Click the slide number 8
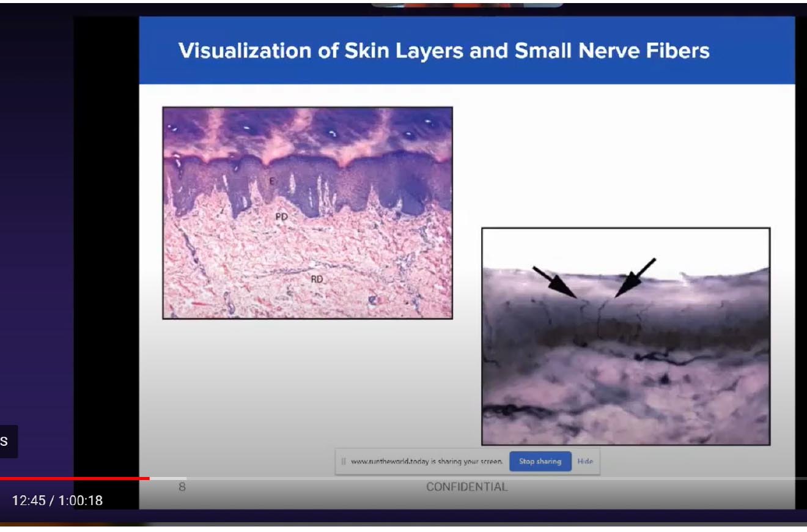This screenshot has height=532, width=807. [182, 487]
